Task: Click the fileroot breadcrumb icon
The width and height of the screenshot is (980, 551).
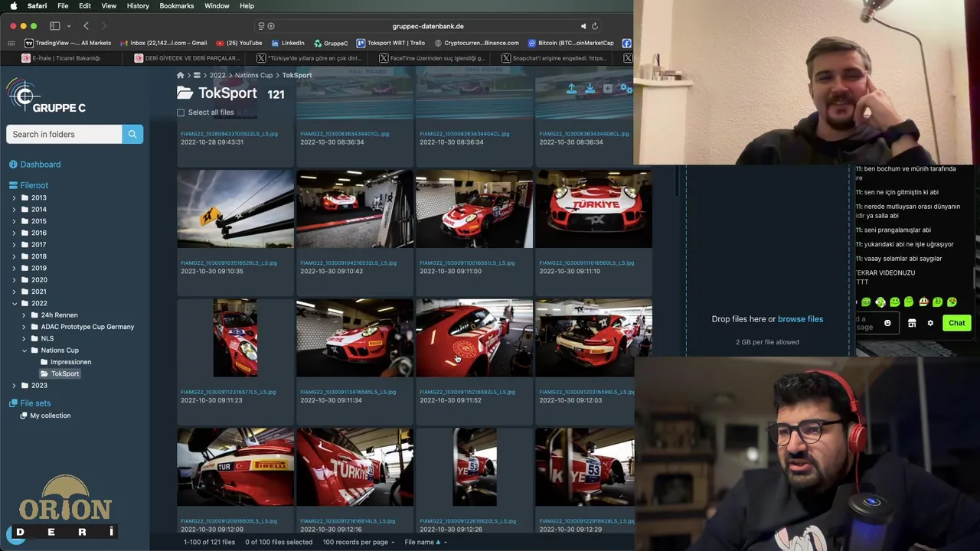Action: click(x=197, y=75)
